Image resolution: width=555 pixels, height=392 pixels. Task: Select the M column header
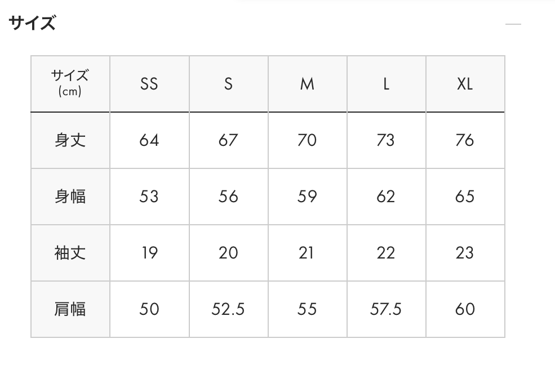tap(307, 84)
